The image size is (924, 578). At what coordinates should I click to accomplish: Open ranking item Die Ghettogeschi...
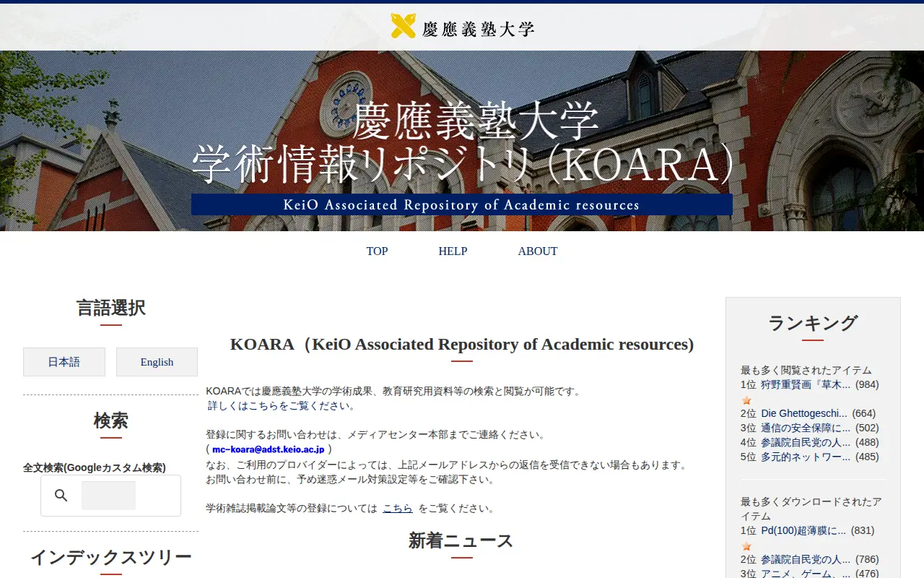[804, 413]
